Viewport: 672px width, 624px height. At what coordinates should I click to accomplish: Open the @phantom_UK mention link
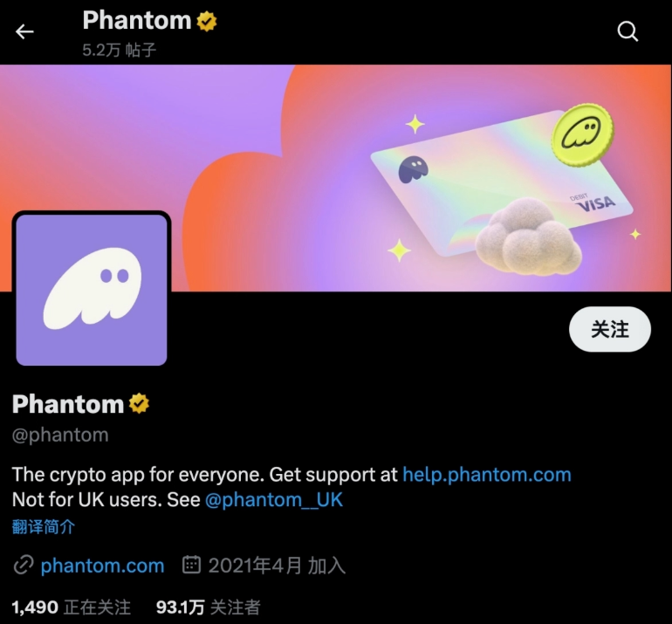(274, 500)
